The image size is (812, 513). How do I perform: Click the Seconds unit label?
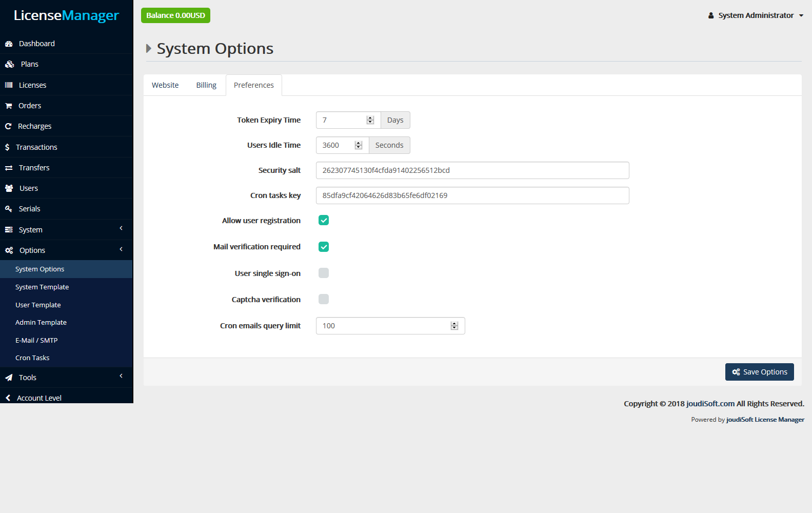point(389,145)
